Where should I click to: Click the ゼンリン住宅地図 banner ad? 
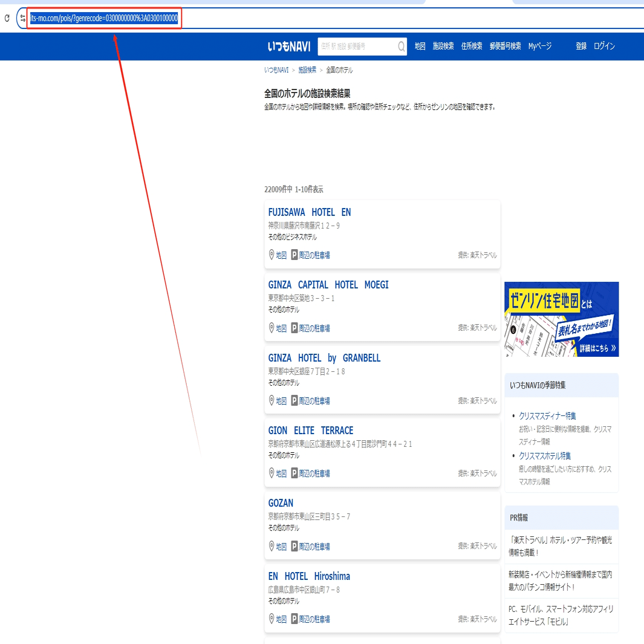coord(561,319)
